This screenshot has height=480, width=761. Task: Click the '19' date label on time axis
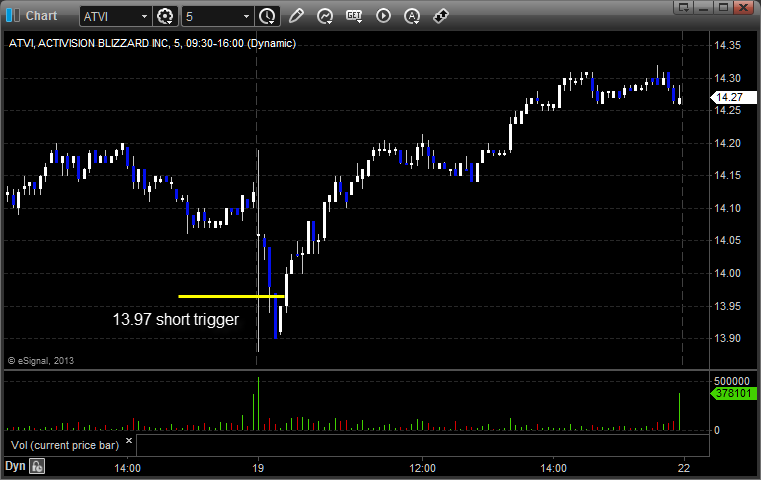pyautogui.click(x=258, y=468)
